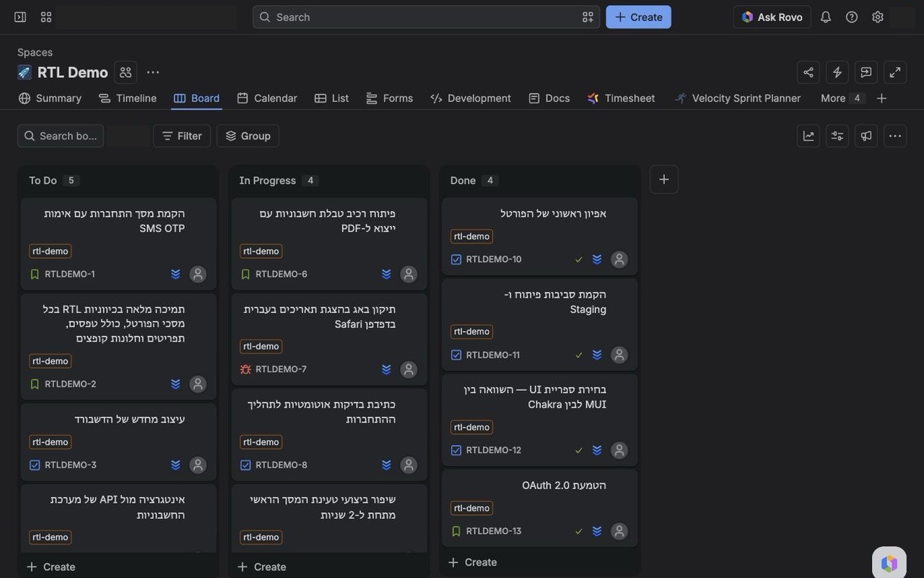Click the In Progress column header
924x578 pixels.
pos(268,181)
